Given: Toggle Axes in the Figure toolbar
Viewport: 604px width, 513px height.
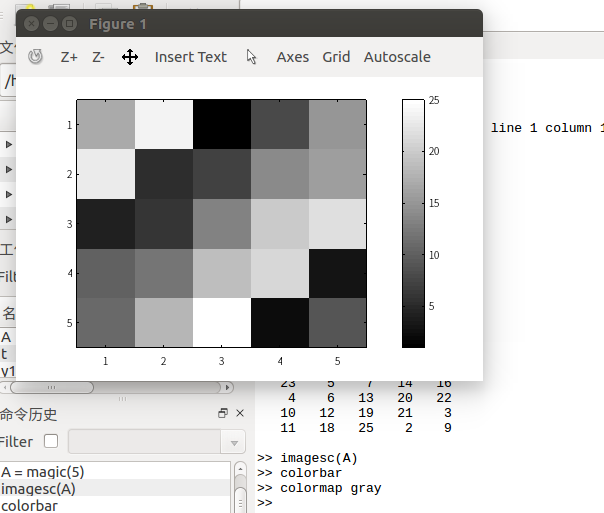Looking at the screenshot, I should tap(293, 57).
